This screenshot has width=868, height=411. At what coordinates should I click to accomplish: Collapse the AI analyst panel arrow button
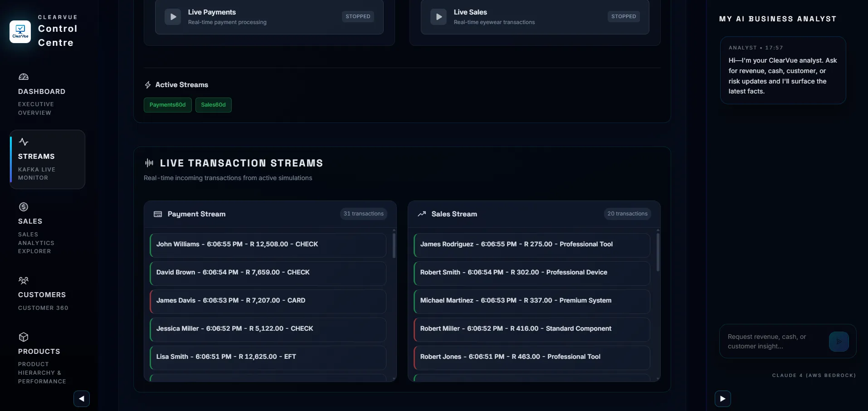pyautogui.click(x=723, y=399)
